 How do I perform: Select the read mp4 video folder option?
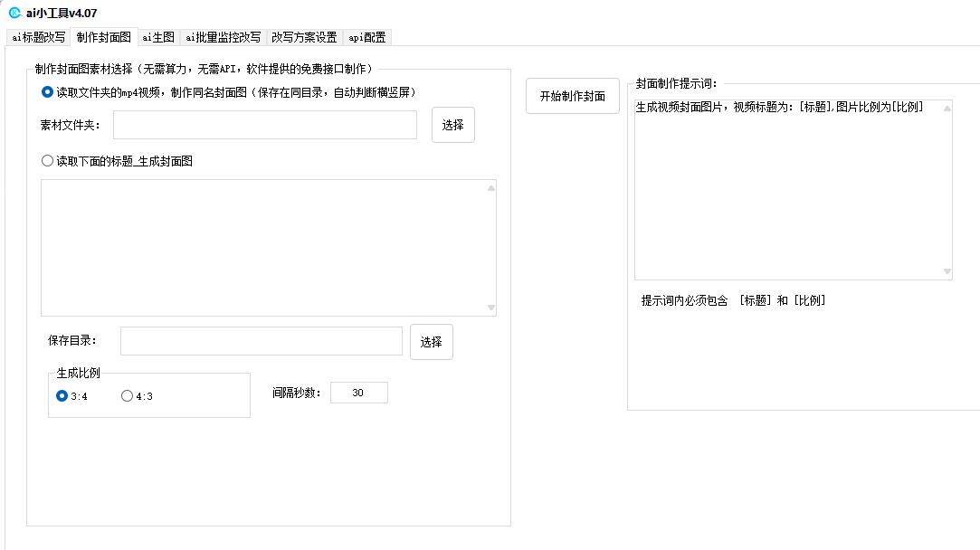(48, 92)
